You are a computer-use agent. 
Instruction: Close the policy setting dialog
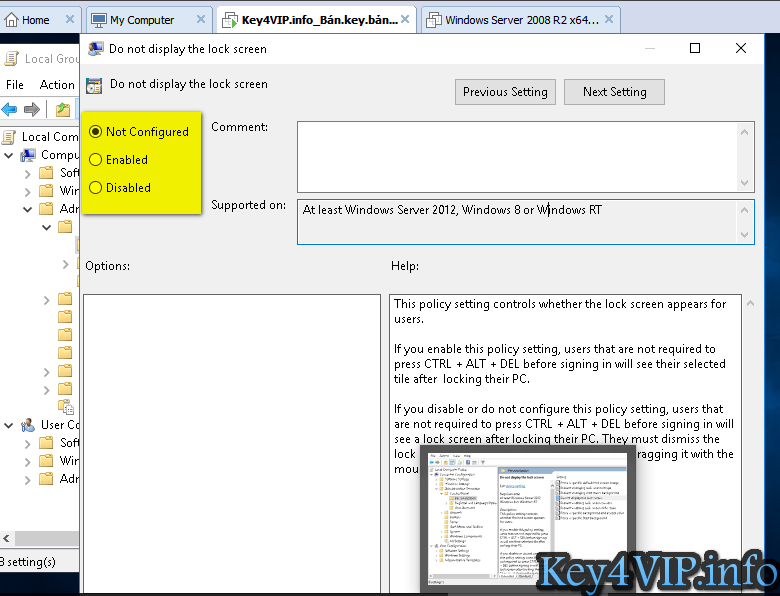point(741,48)
